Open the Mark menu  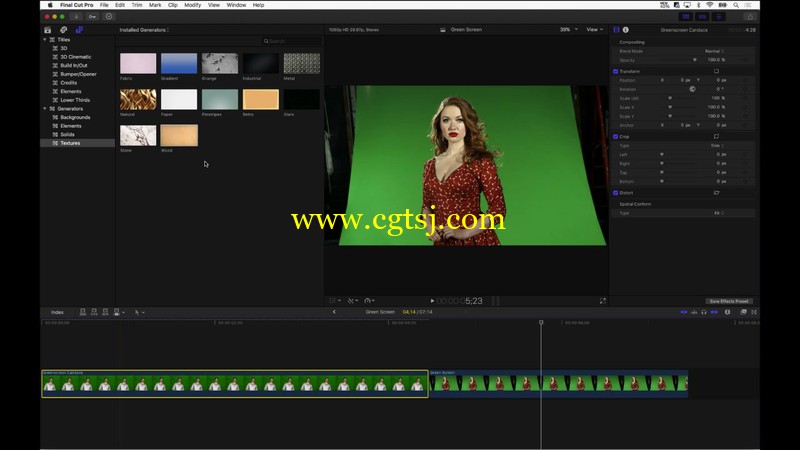tap(155, 5)
